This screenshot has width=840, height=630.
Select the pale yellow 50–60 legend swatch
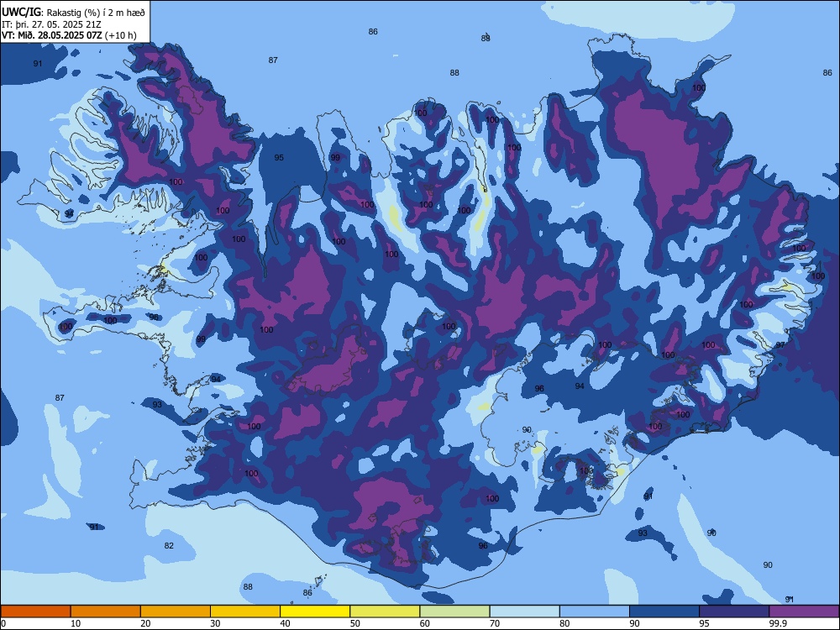(x=386, y=612)
